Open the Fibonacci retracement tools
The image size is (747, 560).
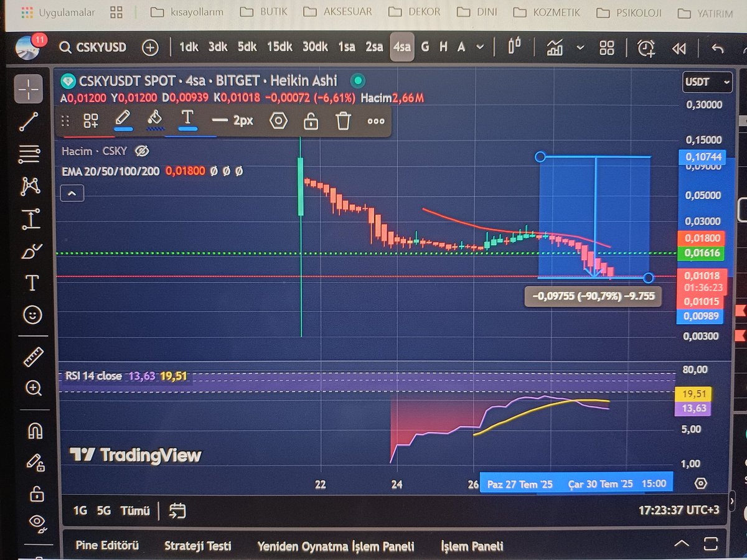(29, 153)
